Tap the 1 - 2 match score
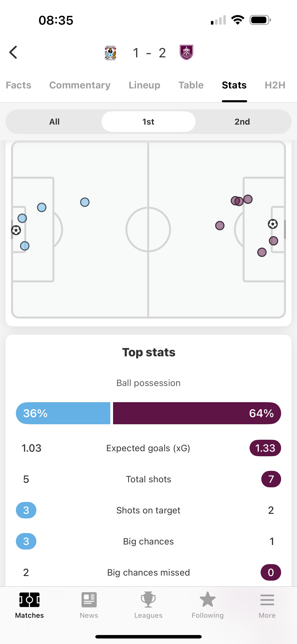Image resolution: width=297 pixels, height=644 pixels. tap(149, 53)
